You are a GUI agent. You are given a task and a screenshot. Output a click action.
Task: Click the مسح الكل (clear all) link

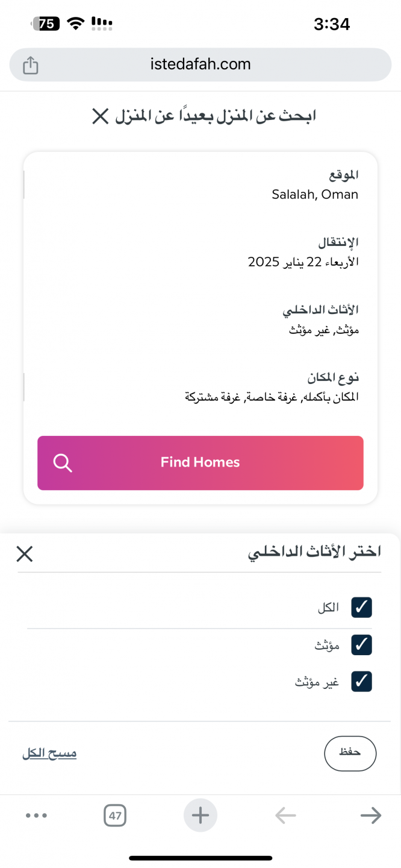tap(49, 753)
